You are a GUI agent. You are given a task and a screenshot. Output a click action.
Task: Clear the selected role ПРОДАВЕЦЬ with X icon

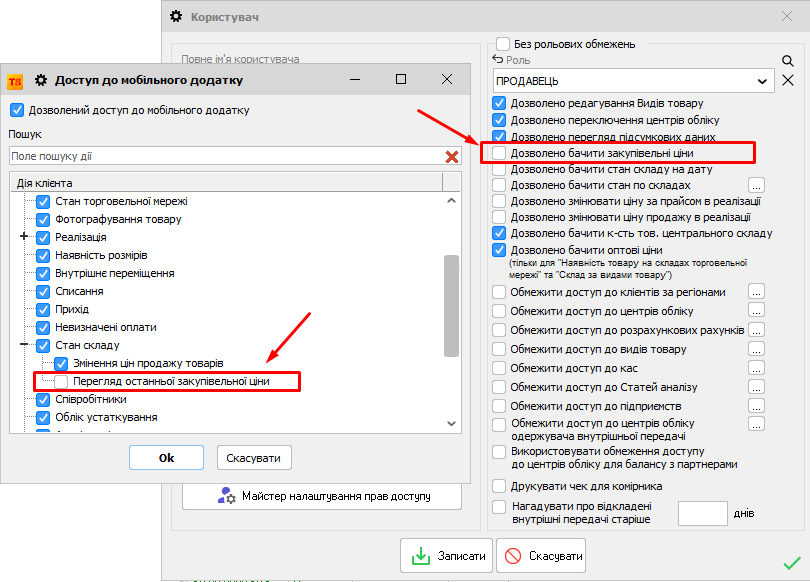click(788, 80)
